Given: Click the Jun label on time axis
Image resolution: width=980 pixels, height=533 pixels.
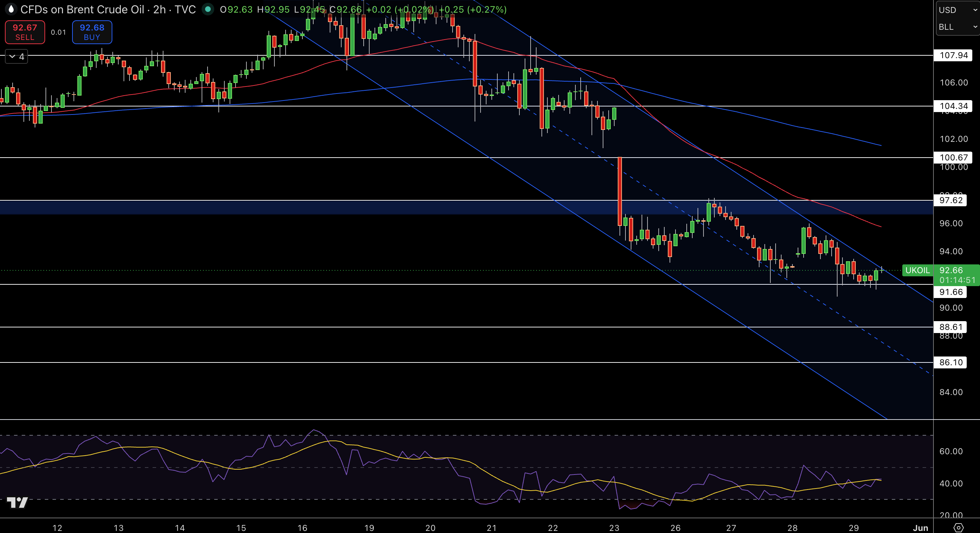Looking at the screenshot, I should (920, 528).
